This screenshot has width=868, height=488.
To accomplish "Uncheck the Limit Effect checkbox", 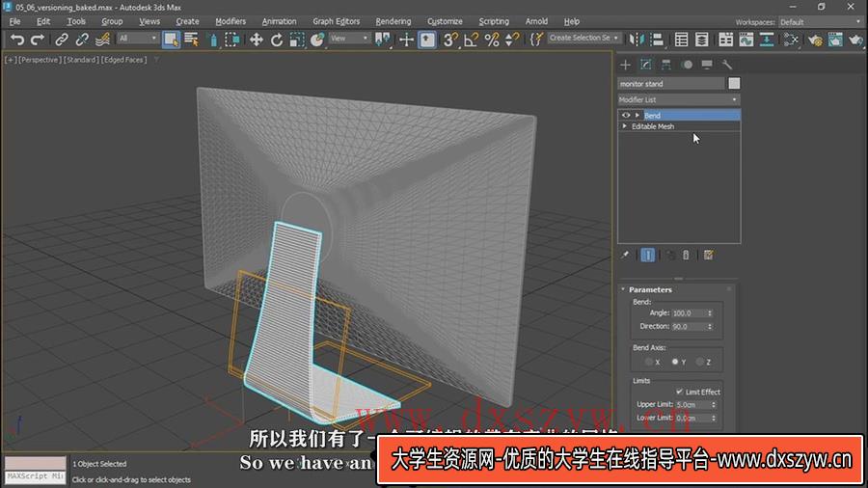I will [x=679, y=392].
